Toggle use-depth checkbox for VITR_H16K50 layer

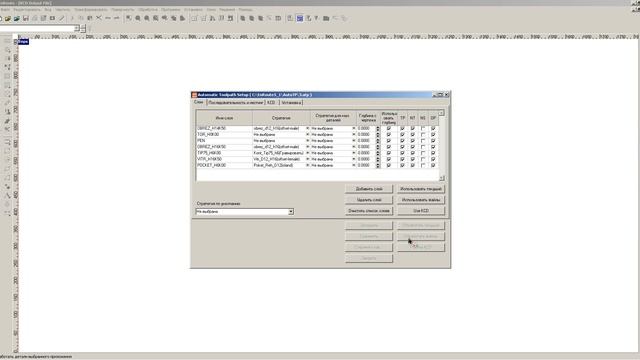click(x=389, y=159)
